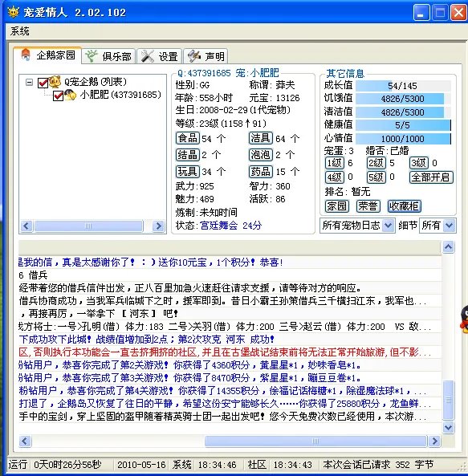Click the 全部开启 button

coord(431,177)
